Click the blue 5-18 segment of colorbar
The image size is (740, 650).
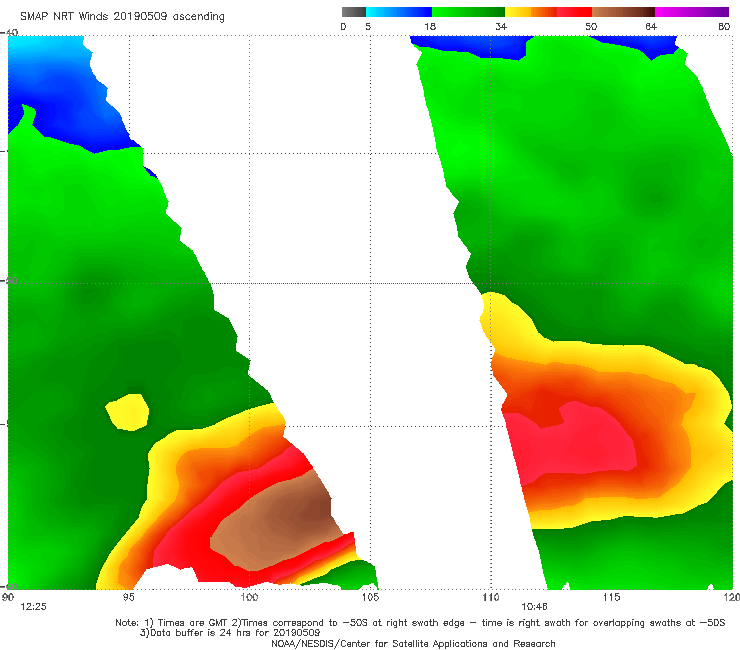pyautogui.click(x=399, y=12)
